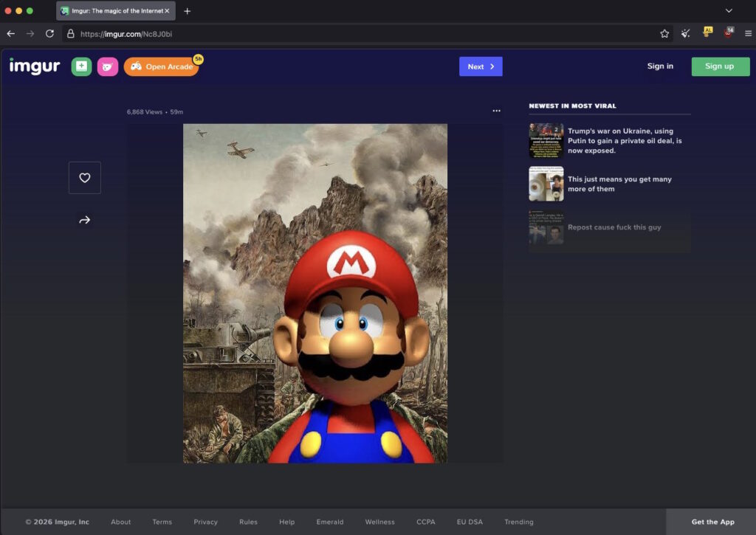Open the Privacy footer link
This screenshot has width=756, height=535.
(x=205, y=522)
